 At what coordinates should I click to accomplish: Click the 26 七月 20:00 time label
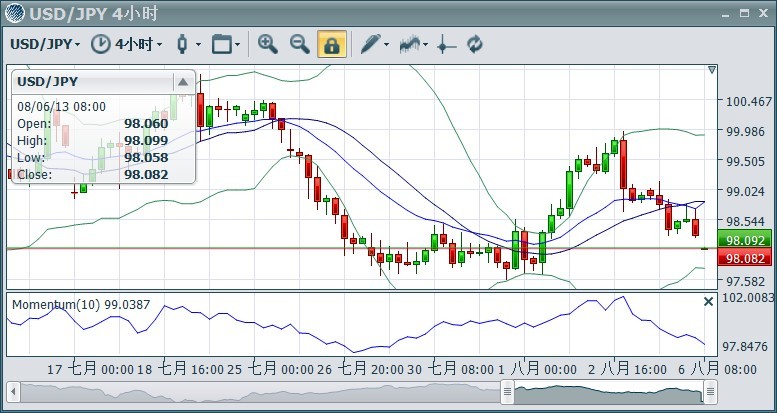point(360,369)
